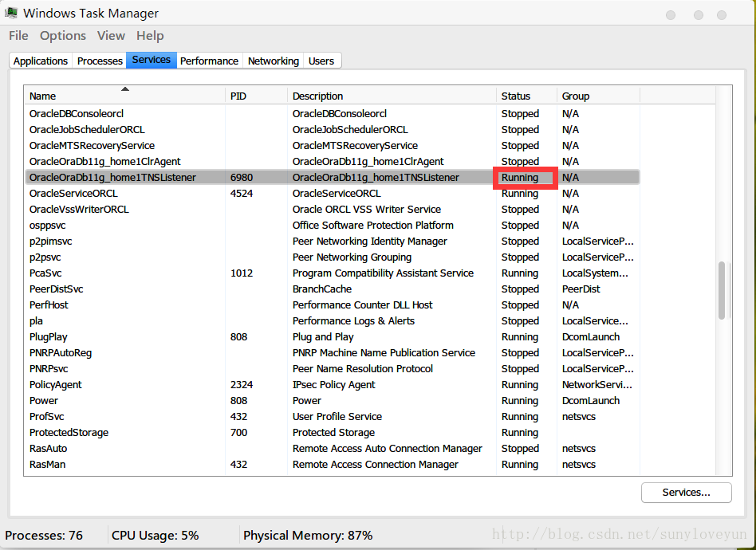Sort by the Name column header
This screenshot has width=756, height=550.
[x=124, y=96]
